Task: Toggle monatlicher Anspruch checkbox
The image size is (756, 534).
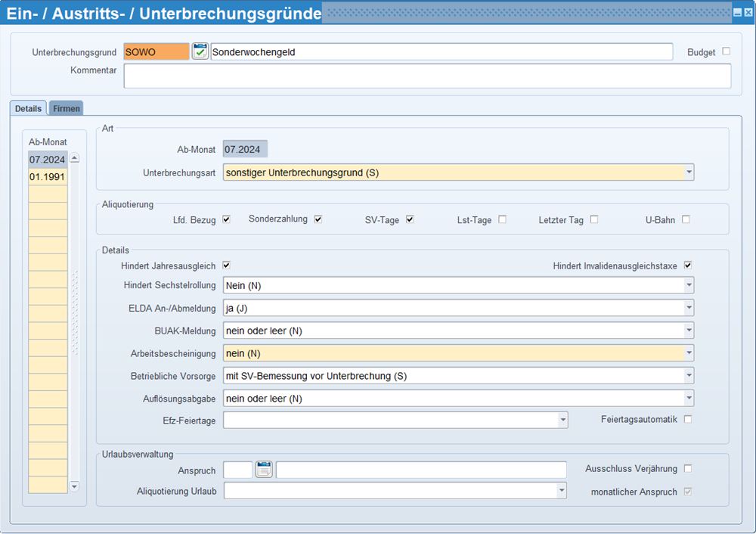Action: click(688, 491)
